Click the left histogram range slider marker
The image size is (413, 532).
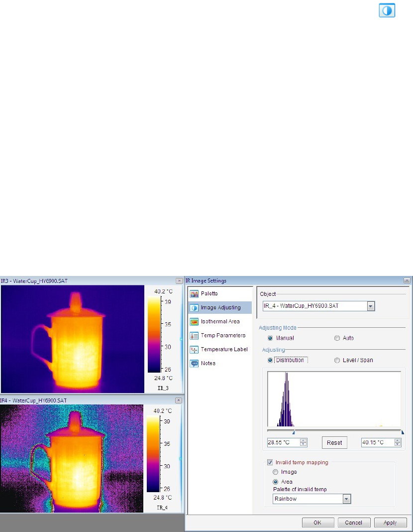click(x=294, y=432)
